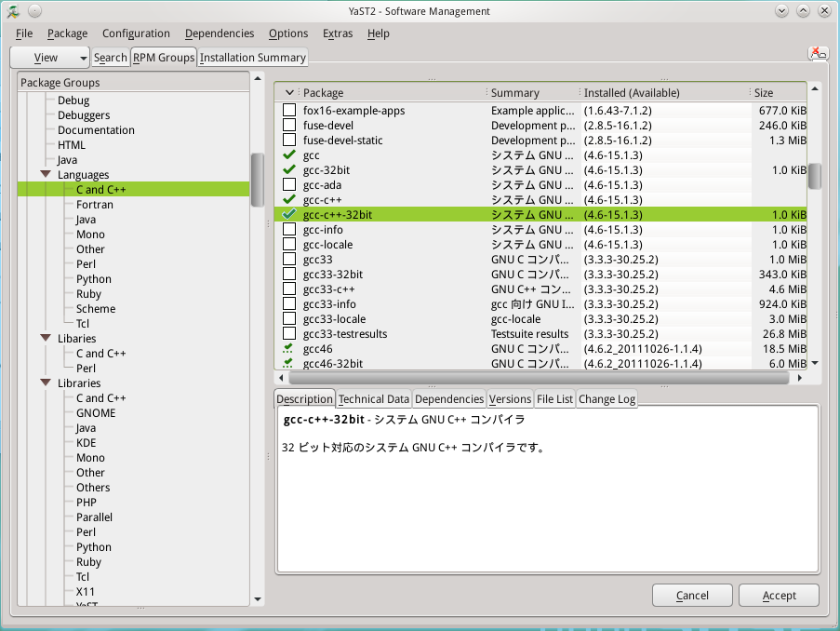840x631 pixels.
Task: Collapse the Languages tree group
Action: tap(47, 174)
